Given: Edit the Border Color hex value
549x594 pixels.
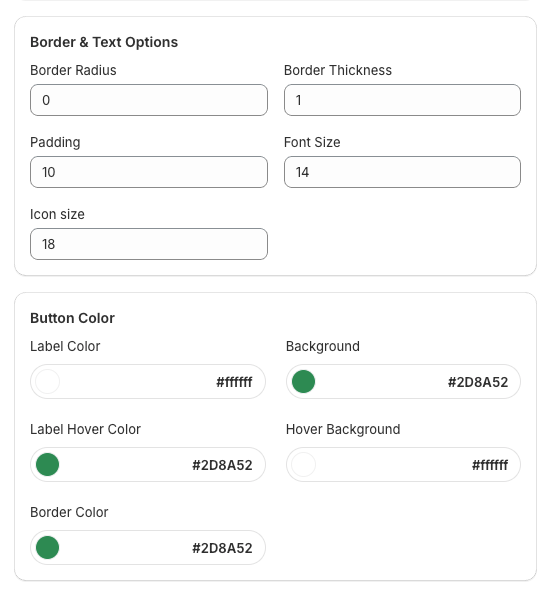Looking at the screenshot, I should click(x=222, y=548).
